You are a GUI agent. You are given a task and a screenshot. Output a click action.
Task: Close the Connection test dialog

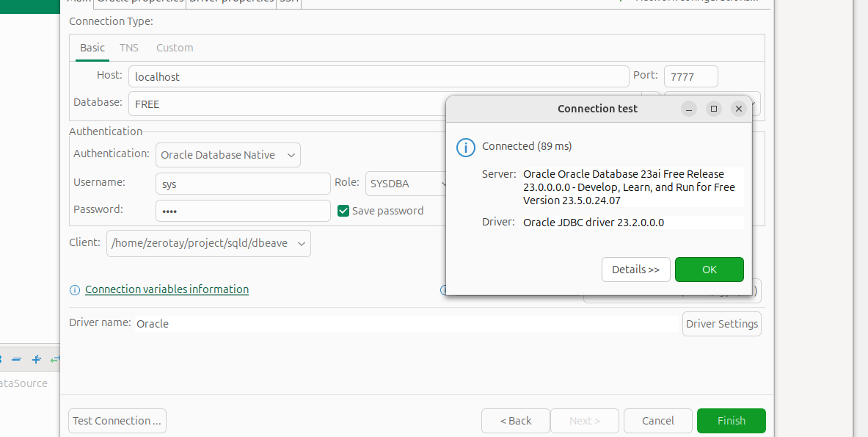click(x=739, y=109)
